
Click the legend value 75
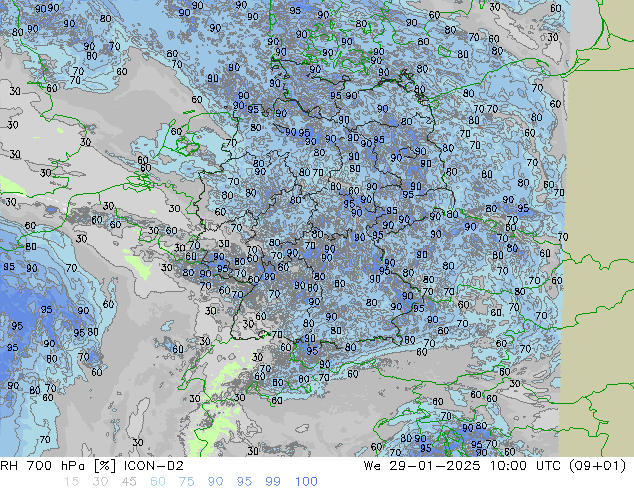pos(186,482)
